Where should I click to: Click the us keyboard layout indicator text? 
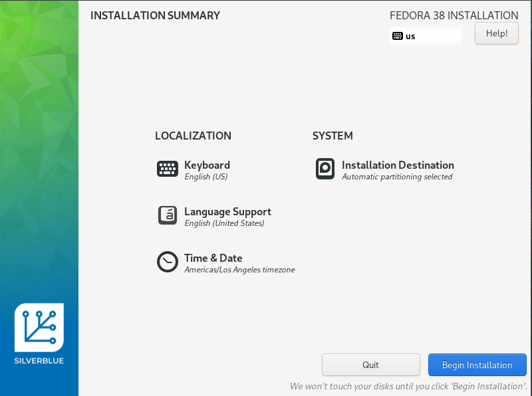click(x=410, y=37)
